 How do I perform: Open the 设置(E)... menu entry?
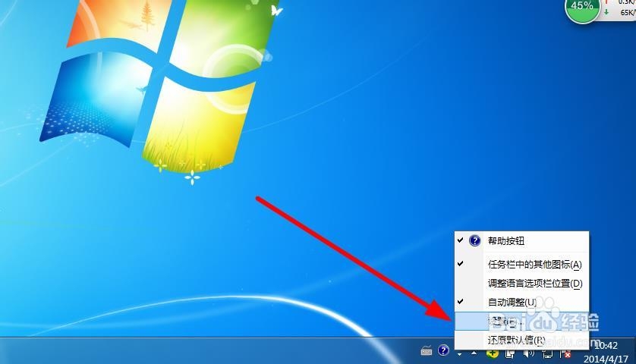[x=521, y=321]
